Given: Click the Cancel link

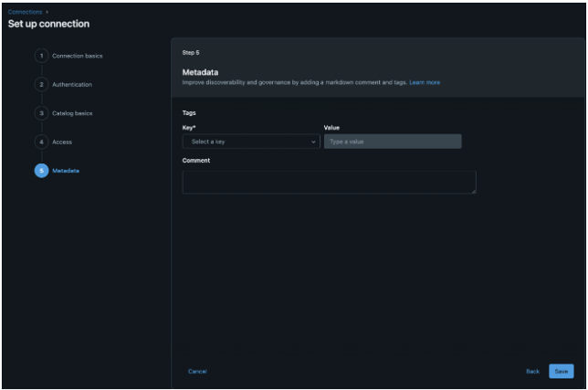Looking at the screenshot, I should point(197,372).
